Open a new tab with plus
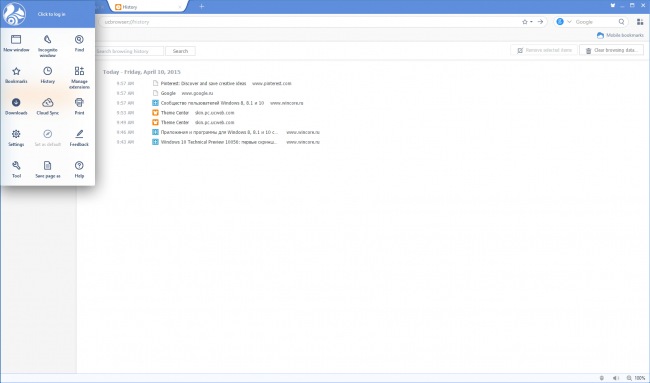This screenshot has width=650, height=383. 201,7
